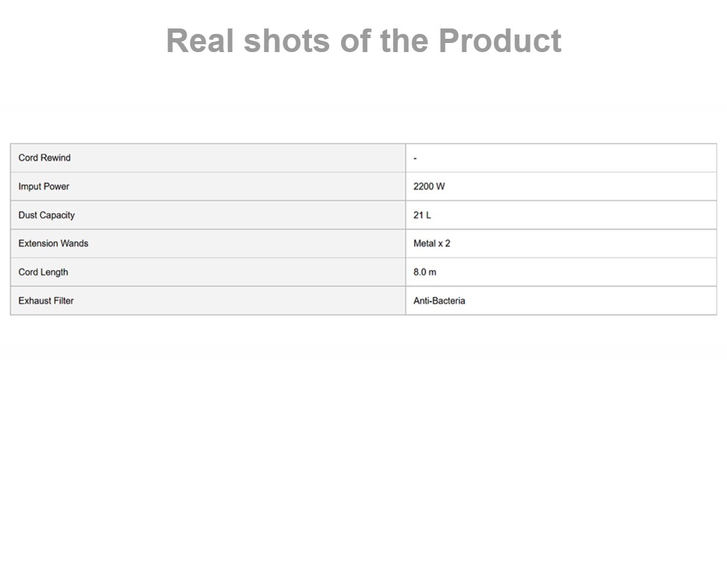Click the 'Real shots of the Product' heading

pos(363,41)
